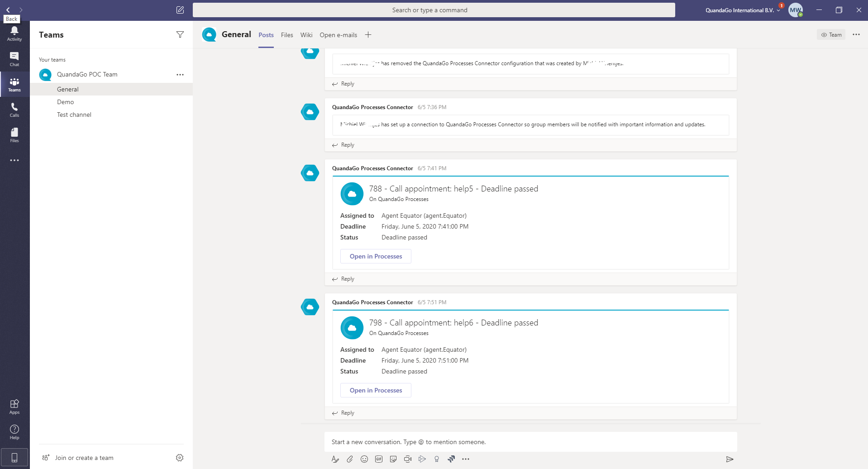This screenshot has width=868, height=469.
Task: Select the Demo channel
Action: (111, 102)
